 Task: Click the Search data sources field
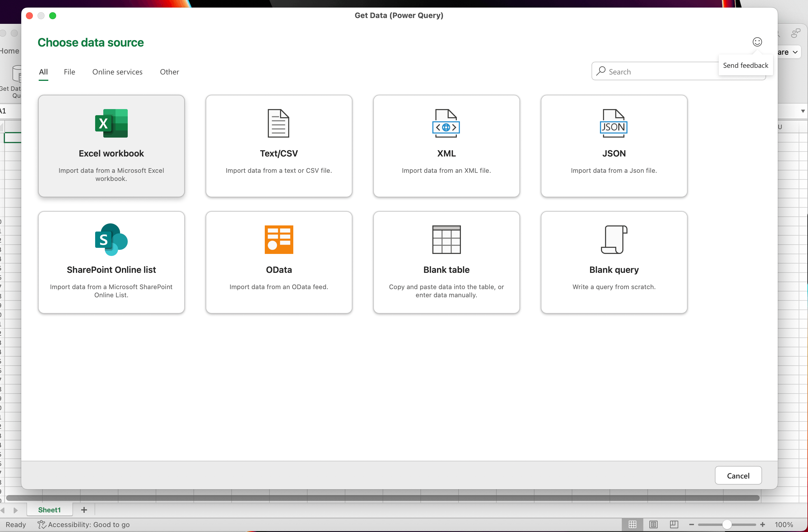tap(659, 72)
